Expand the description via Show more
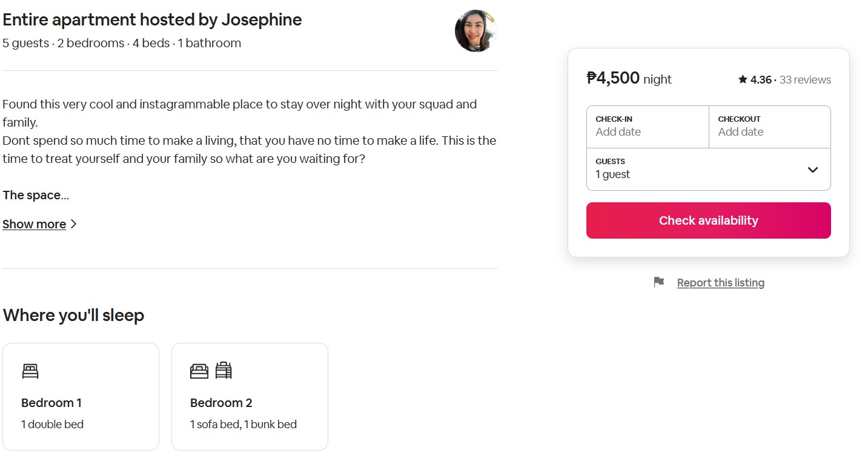 tap(35, 224)
